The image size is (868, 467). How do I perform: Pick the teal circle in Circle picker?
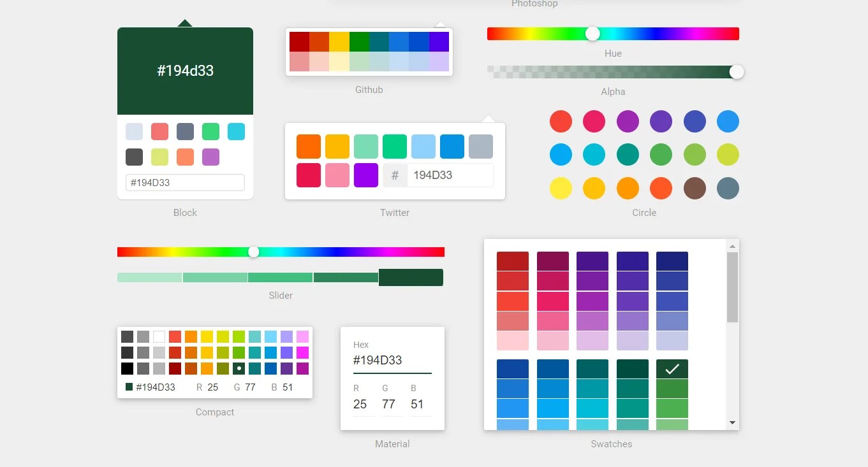[628, 154]
